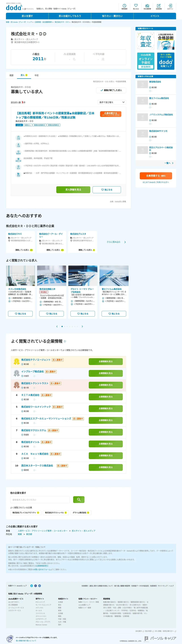Viewport: 182px width, 644px height.
Task: Go to next carousel page arrow
Action: [x=82, y=326]
